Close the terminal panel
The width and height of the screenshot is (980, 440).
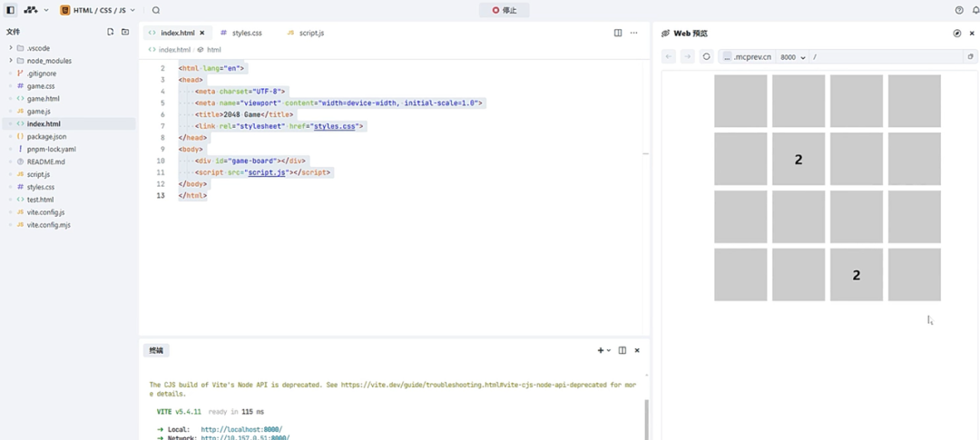coord(637,350)
